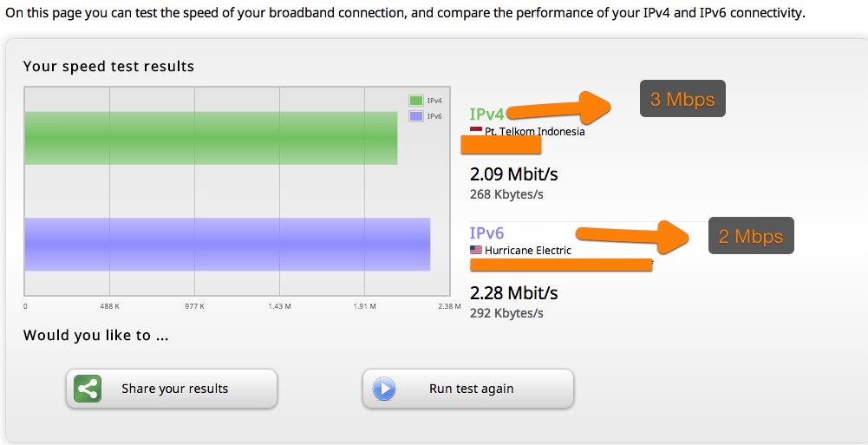Click the green share icon
This screenshot has height=445, width=868.
pyautogui.click(x=88, y=389)
